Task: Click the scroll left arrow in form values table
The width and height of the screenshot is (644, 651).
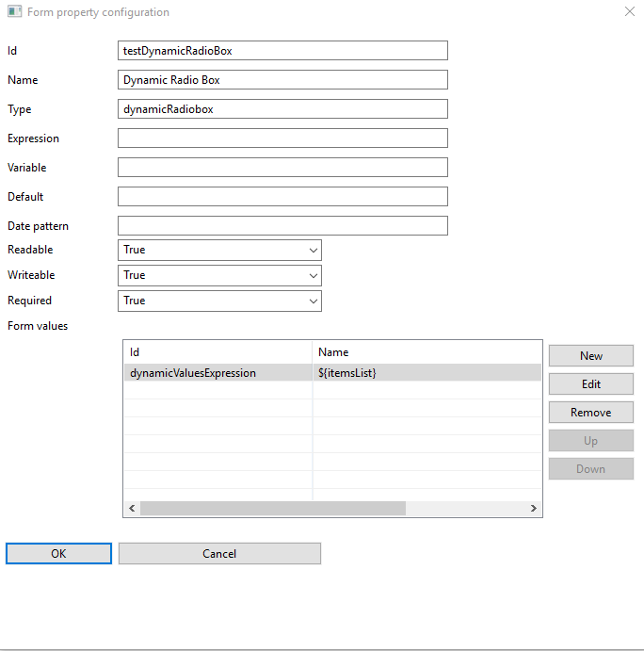Action: coord(132,508)
